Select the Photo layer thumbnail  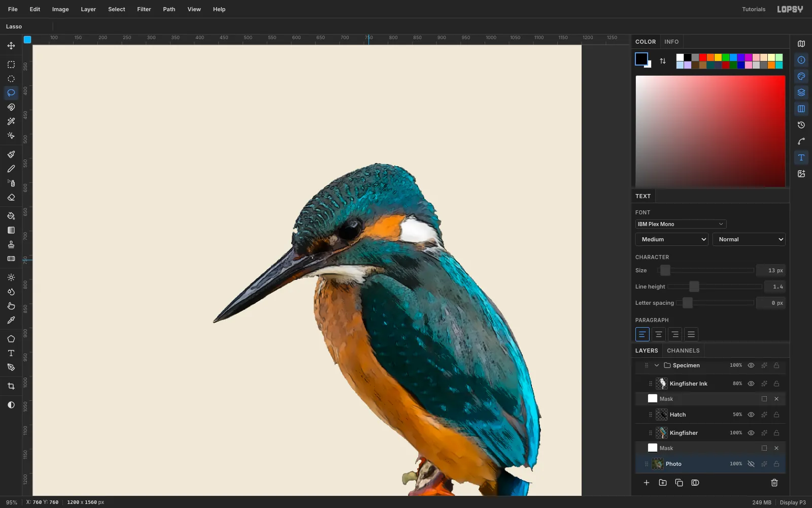[x=658, y=464]
